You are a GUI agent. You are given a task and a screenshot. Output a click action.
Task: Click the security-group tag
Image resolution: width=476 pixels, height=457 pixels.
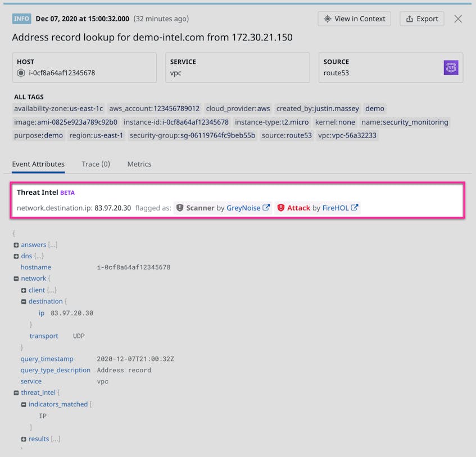192,135
